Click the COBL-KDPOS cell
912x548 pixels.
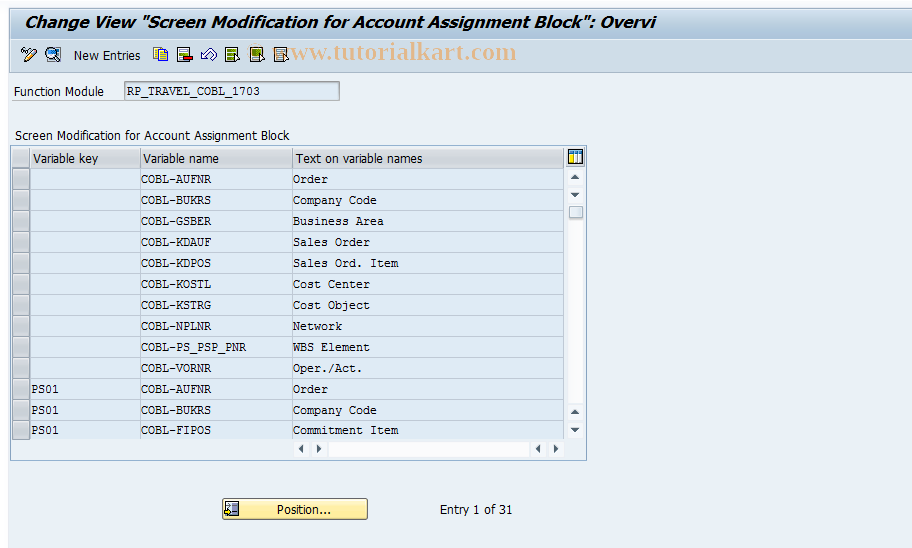[216, 263]
